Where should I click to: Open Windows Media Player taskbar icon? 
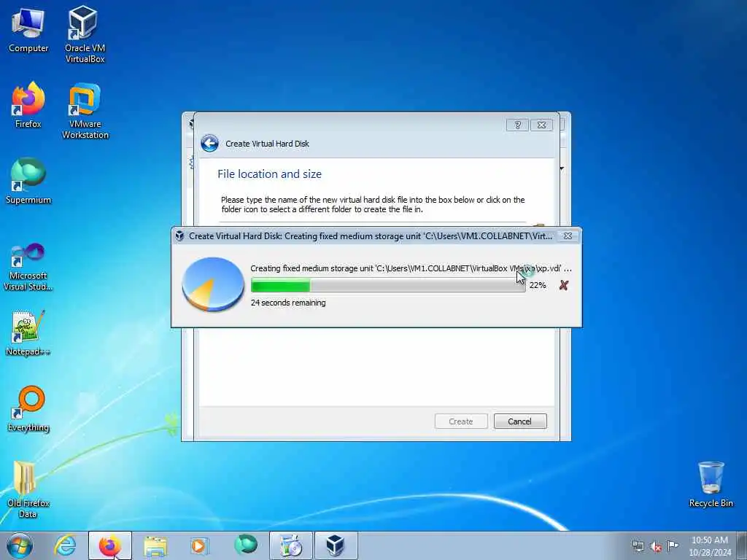coord(198,545)
